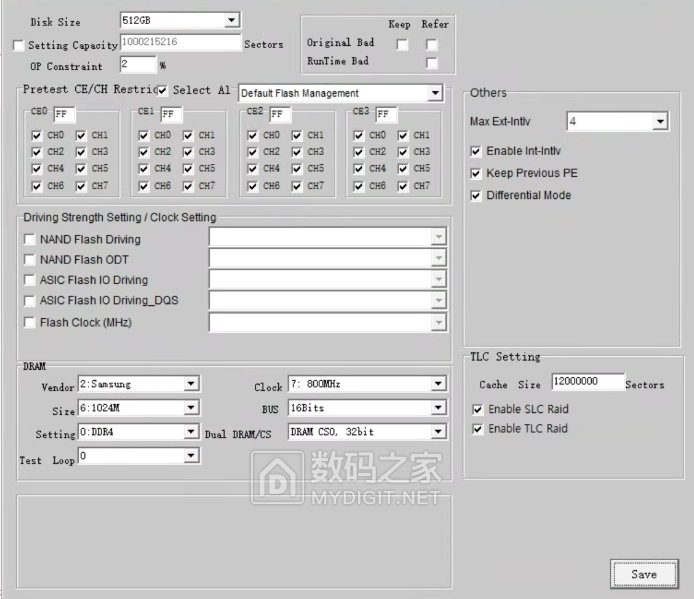Click the CE0 FF value field
This screenshot has width=694, height=599.
pos(64,114)
